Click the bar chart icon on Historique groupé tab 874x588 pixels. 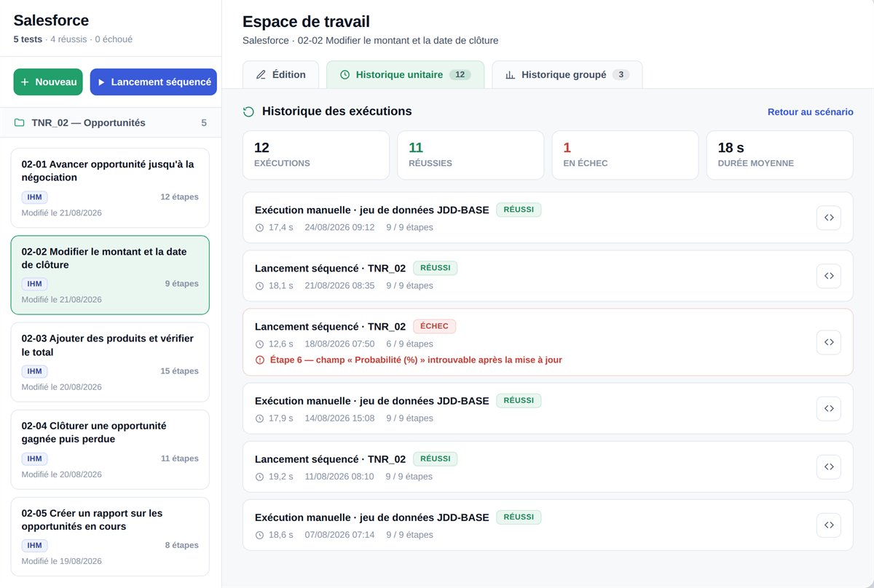click(x=511, y=75)
